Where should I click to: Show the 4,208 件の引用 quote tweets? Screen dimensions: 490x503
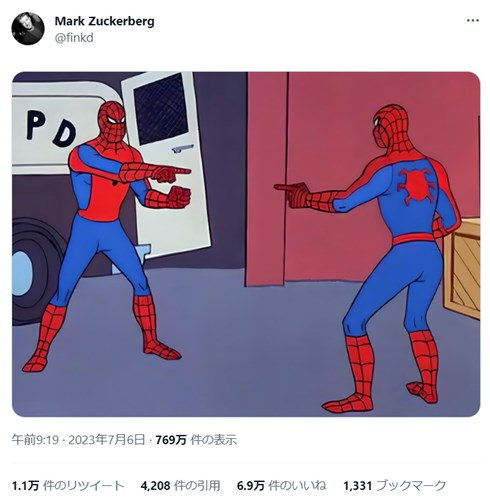point(180,486)
